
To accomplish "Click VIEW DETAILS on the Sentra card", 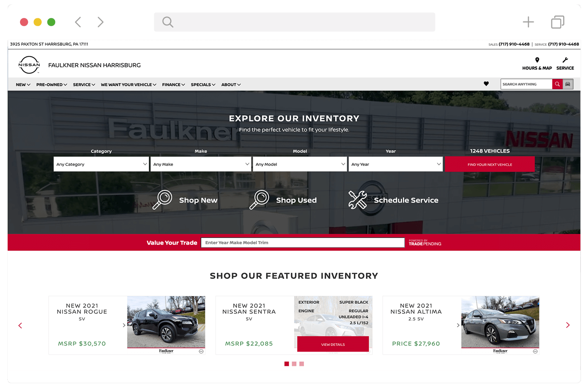I will coord(333,344).
